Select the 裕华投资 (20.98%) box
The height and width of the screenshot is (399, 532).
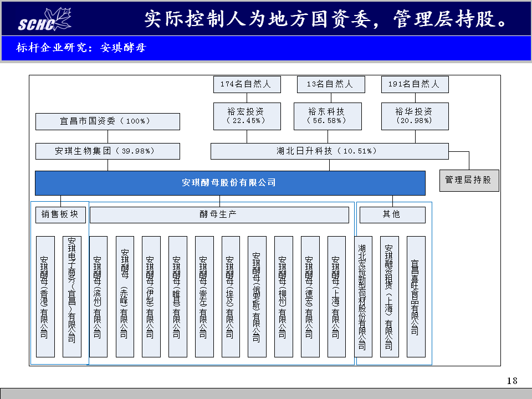pyautogui.click(x=415, y=116)
